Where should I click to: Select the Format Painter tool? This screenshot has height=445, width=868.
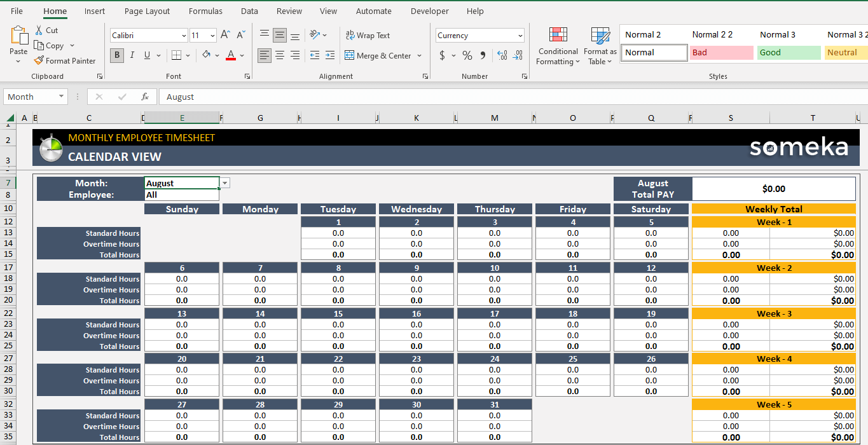65,60
